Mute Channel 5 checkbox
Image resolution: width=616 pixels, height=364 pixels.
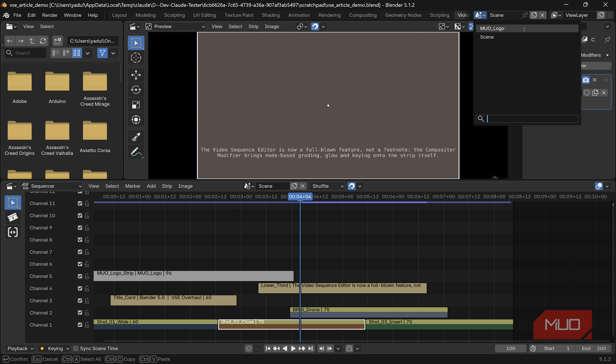(80, 276)
